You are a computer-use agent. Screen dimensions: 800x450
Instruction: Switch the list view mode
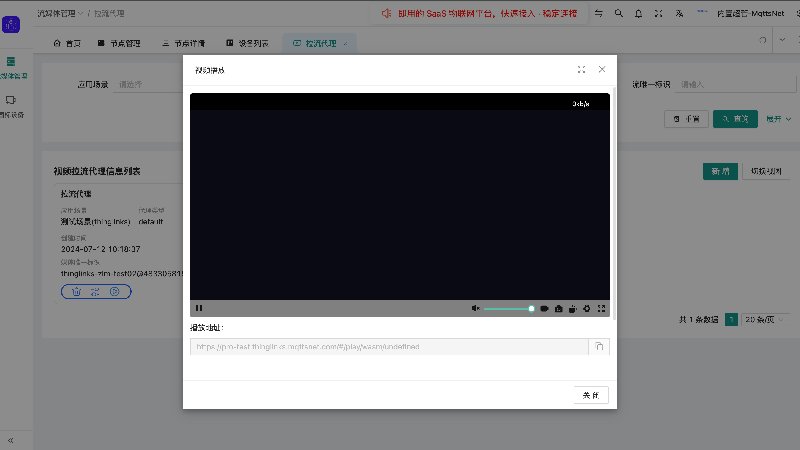[x=766, y=171]
